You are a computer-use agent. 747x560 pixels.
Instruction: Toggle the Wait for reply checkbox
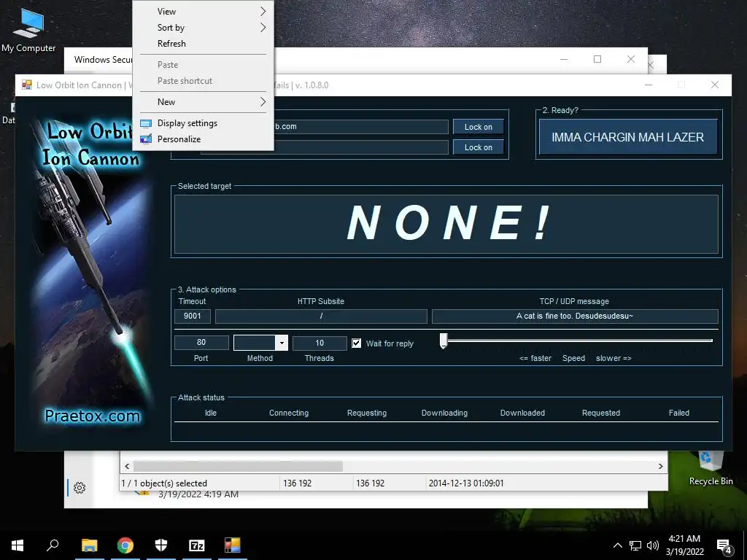(356, 343)
